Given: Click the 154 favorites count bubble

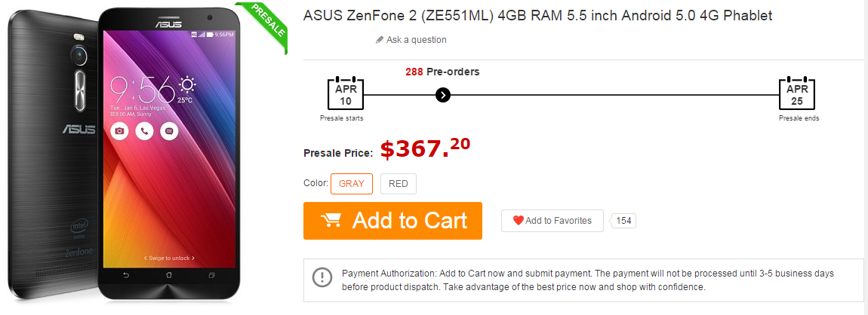Looking at the screenshot, I should (x=623, y=221).
